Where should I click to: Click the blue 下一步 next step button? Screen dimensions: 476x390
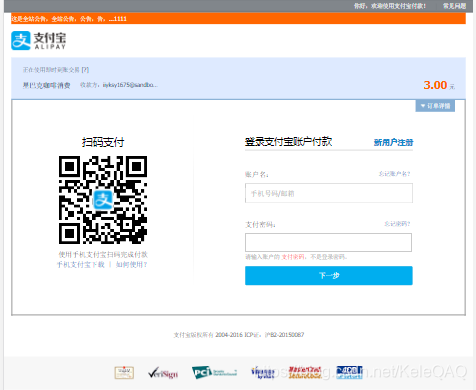coord(329,276)
